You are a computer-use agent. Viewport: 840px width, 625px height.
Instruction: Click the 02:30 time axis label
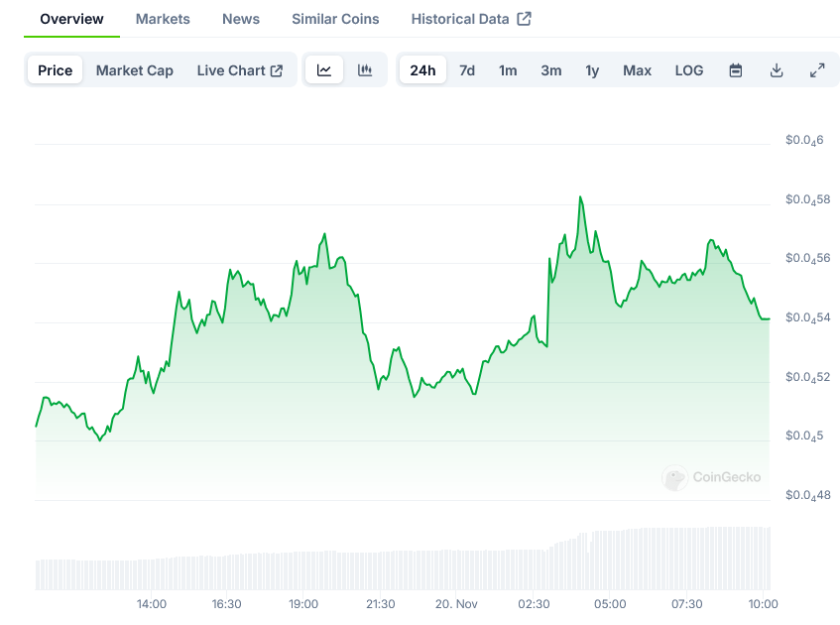tap(534, 604)
